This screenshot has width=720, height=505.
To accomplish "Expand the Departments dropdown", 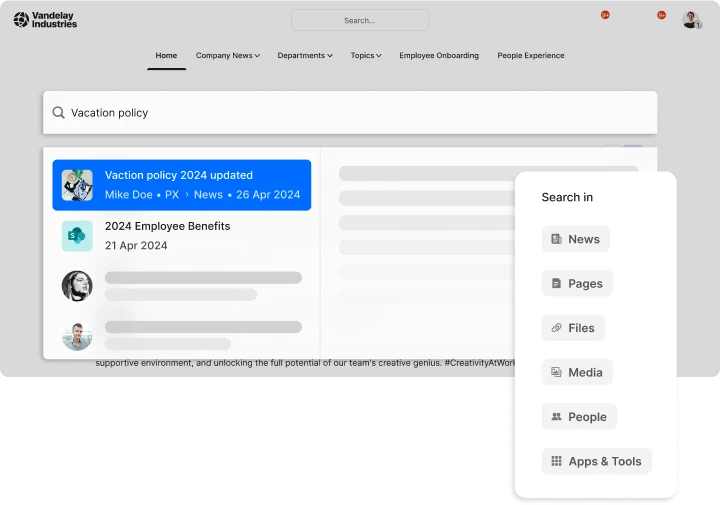I will [305, 56].
